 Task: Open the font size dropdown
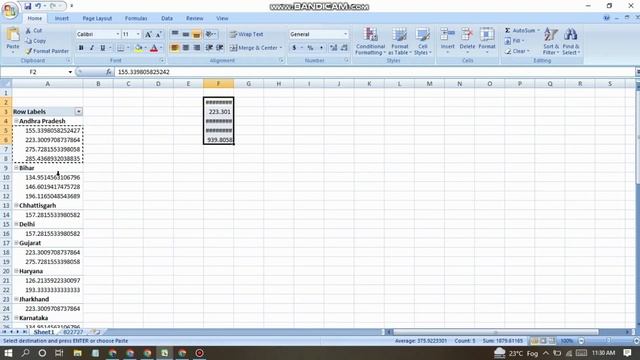(138, 34)
